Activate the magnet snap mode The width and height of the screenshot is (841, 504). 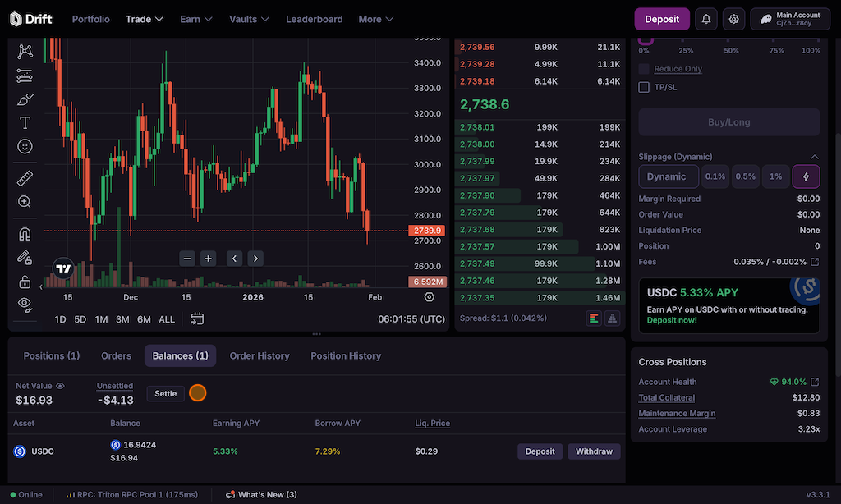tap(25, 234)
